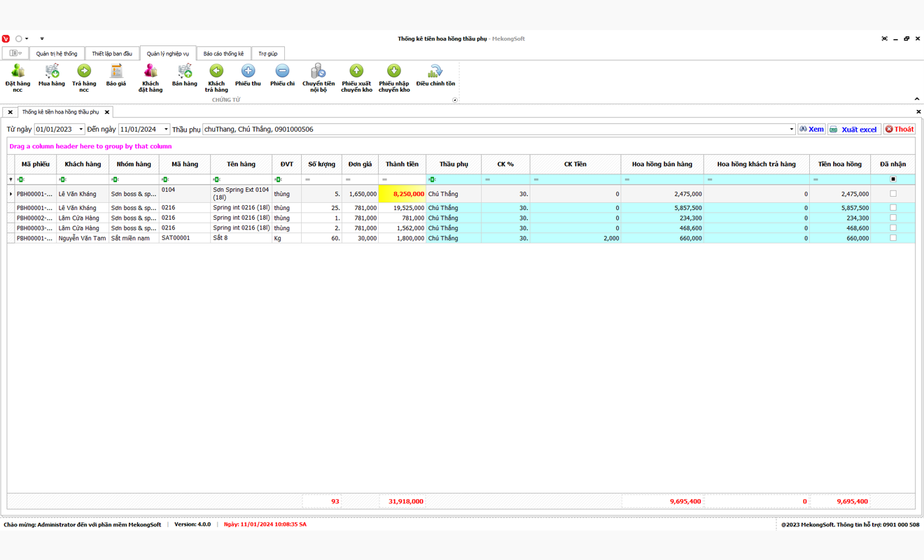Click Chuyển tiền nội bộ icon
This screenshot has height=560, width=924.
tap(318, 72)
